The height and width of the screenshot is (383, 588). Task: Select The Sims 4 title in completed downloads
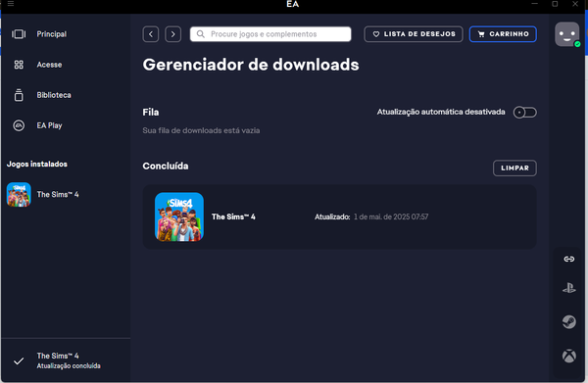[x=233, y=216]
